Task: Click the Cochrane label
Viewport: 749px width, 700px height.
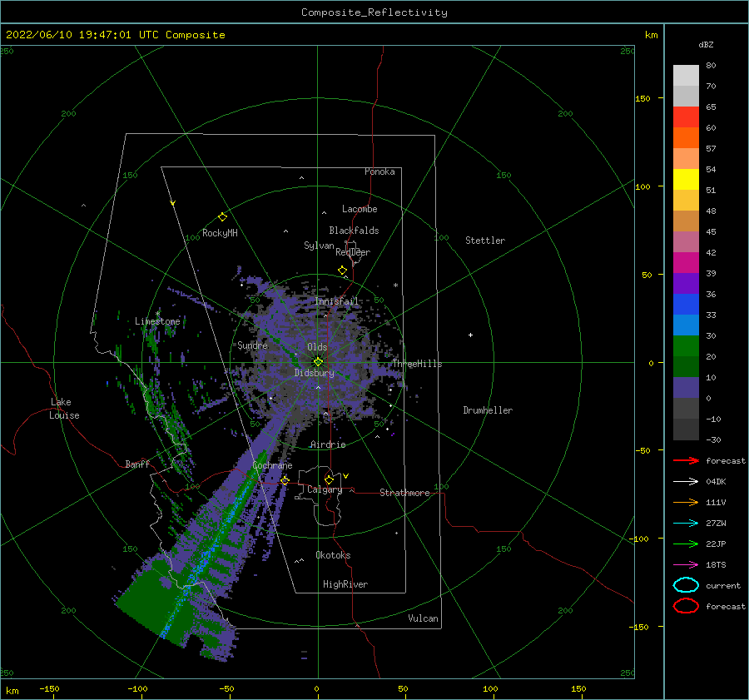Action: click(x=272, y=465)
